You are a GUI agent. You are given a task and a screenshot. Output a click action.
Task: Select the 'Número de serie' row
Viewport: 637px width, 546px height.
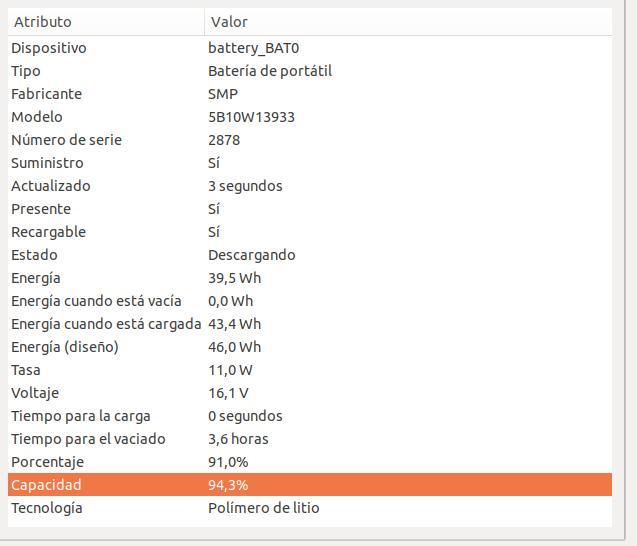tap(310, 140)
